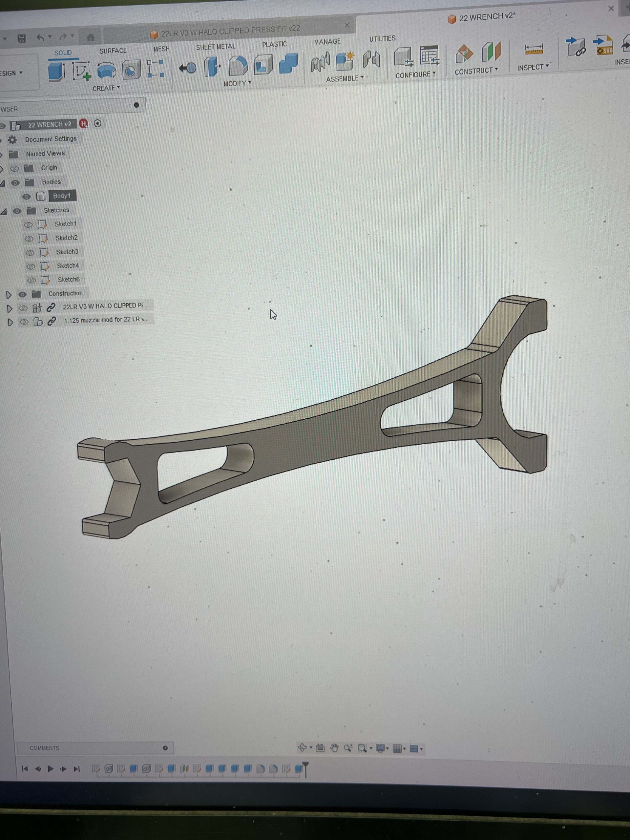
Task: Open the MODIFY dropdown menu
Action: 237,83
